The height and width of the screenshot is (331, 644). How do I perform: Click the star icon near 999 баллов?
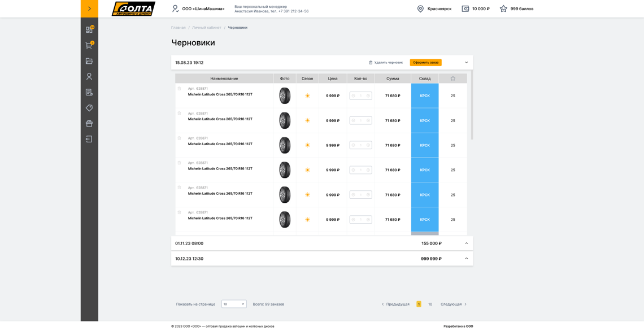[x=503, y=8]
